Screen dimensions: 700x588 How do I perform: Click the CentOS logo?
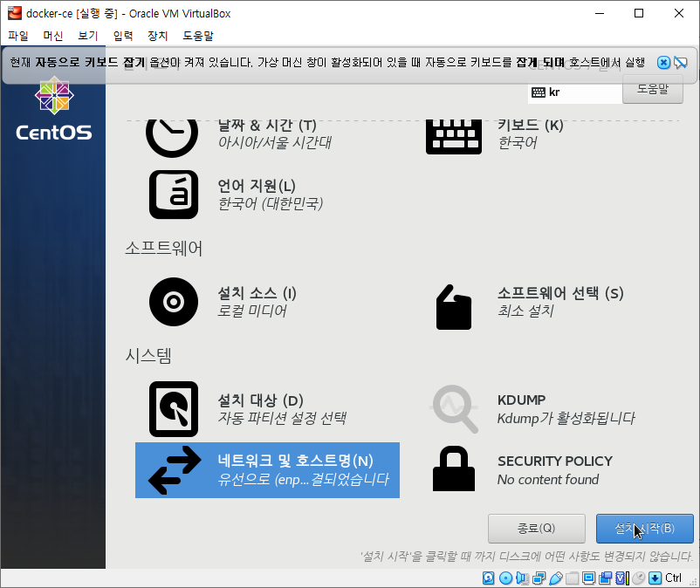pyautogui.click(x=54, y=108)
